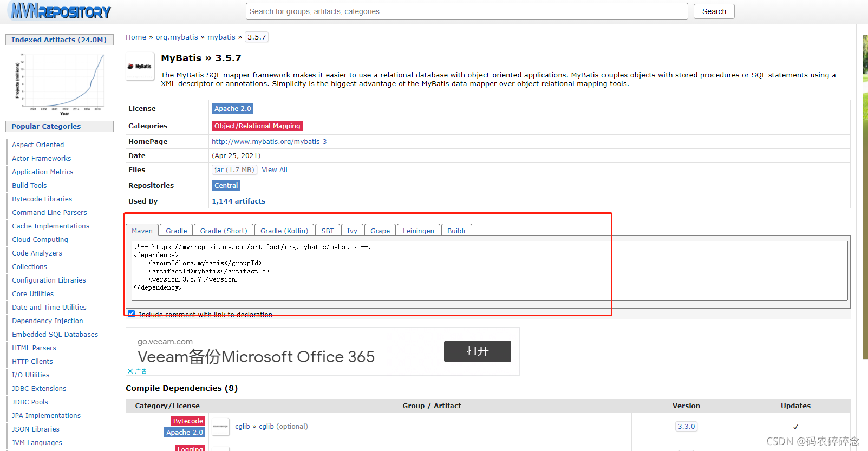Switch to the Leiningen tab
The image size is (868, 451).
pyautogui.click(x=419, y=231)
